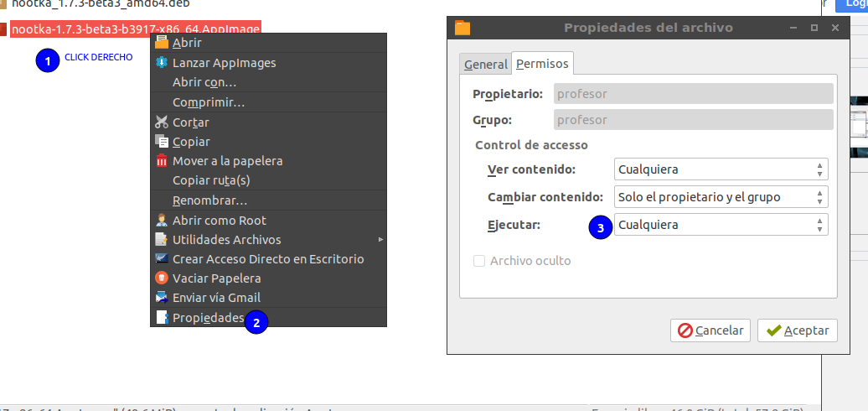The width and height of the screenshot is (868, 411).
Task: Click the icon beside Crear Acceso Directo en Escritorio
Action: [162, 258]
